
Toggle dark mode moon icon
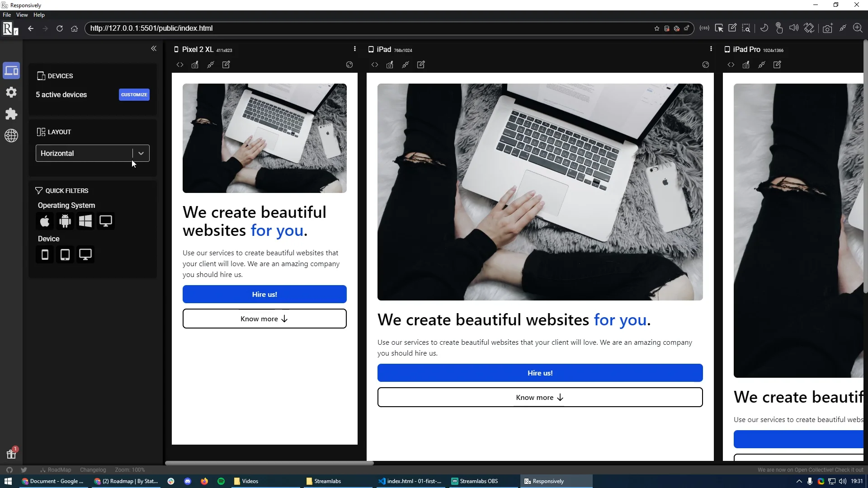[764, 28]
